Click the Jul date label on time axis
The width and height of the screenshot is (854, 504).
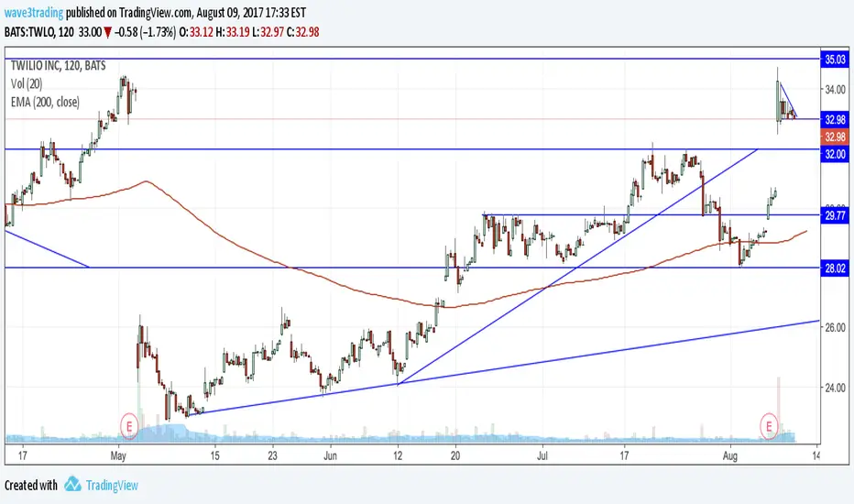click(542, 455)
